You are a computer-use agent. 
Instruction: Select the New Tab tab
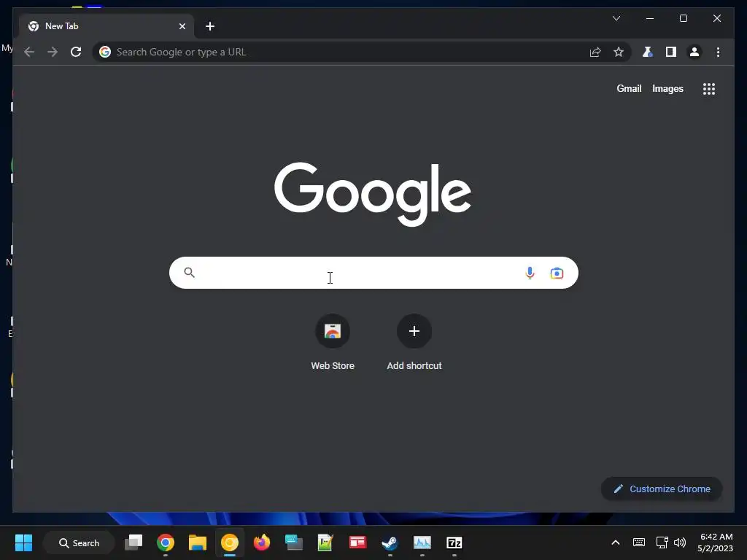106,26
